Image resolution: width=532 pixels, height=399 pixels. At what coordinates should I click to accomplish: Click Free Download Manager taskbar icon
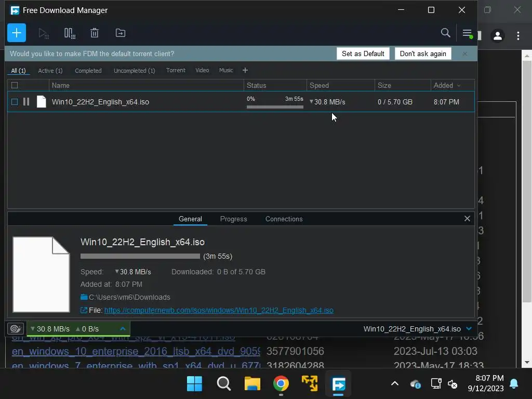click(338, 384)
